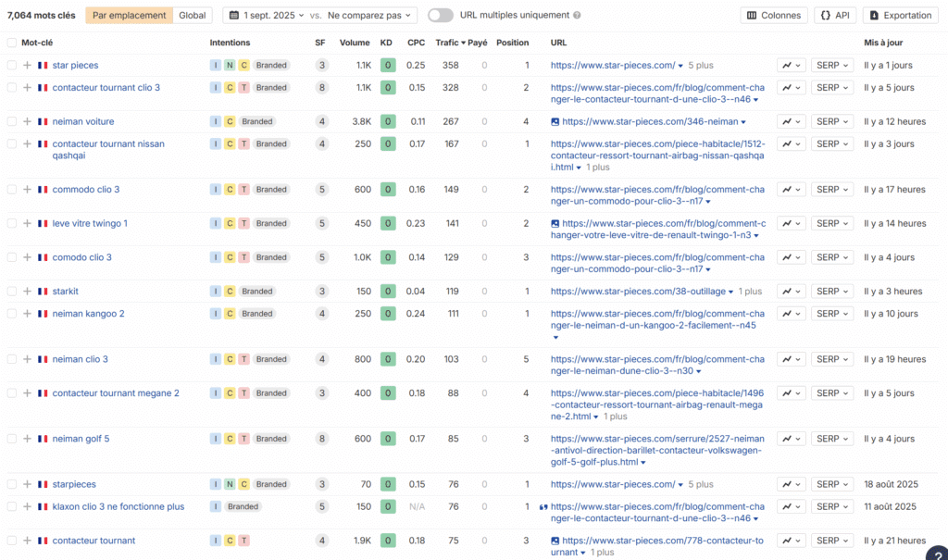Click the info icon next to URL multiples uniquement
Image resolution: width=948 pixels, height=560 pixels.
coord(577,15)
